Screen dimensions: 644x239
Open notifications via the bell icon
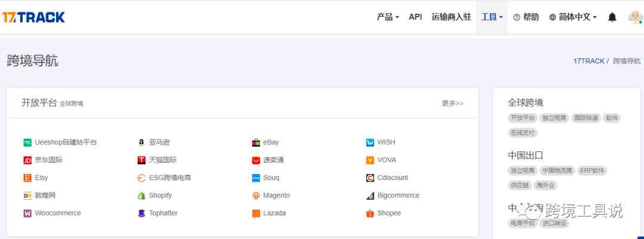coord(612,17)
